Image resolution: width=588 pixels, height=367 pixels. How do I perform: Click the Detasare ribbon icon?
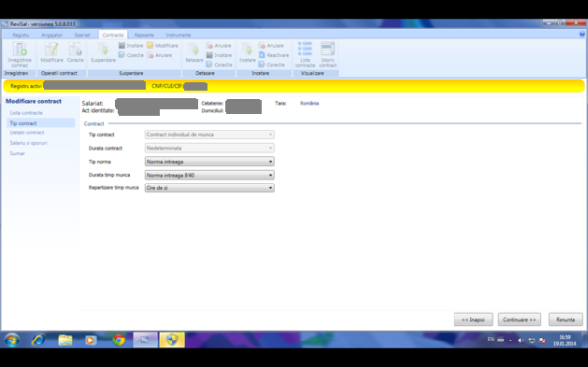pyautogui.click(x=194, y=52)
